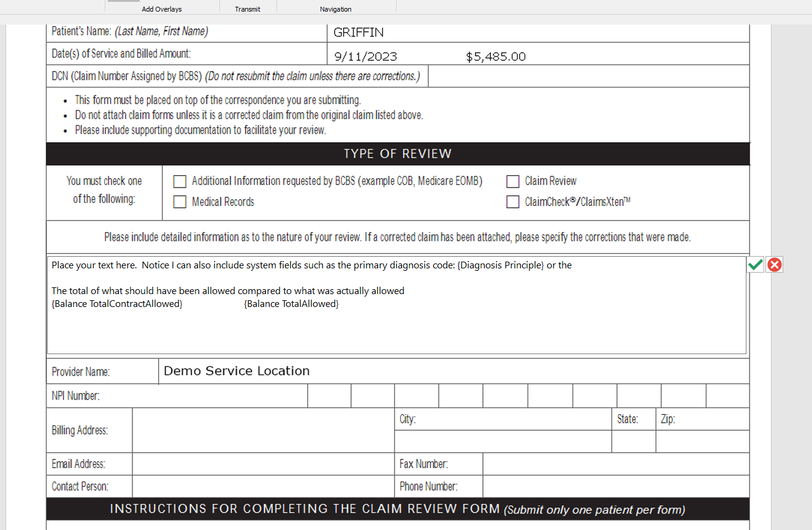Click the City entry field
This screenshot has height=530, width=812.
pyautogui.click(x=503, y=441)
